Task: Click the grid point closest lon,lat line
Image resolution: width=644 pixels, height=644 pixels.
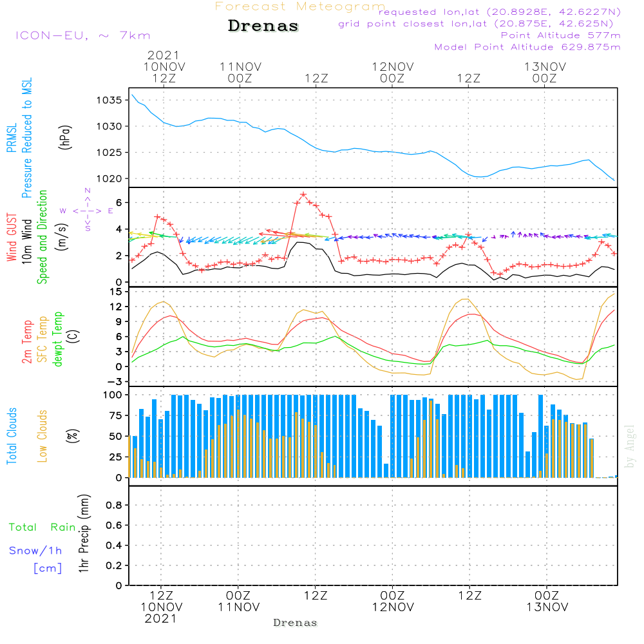Action: coord(476,23)
